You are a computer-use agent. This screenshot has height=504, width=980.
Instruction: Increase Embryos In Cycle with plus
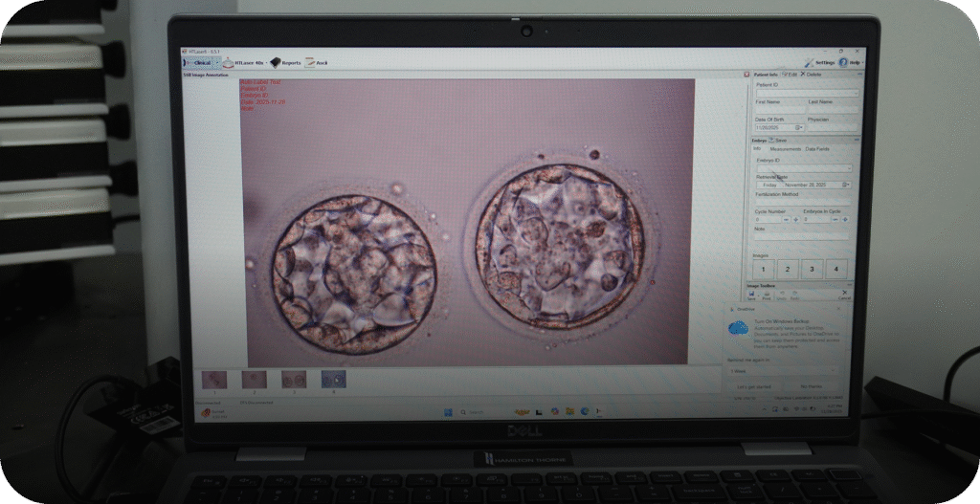pos(845,220)
